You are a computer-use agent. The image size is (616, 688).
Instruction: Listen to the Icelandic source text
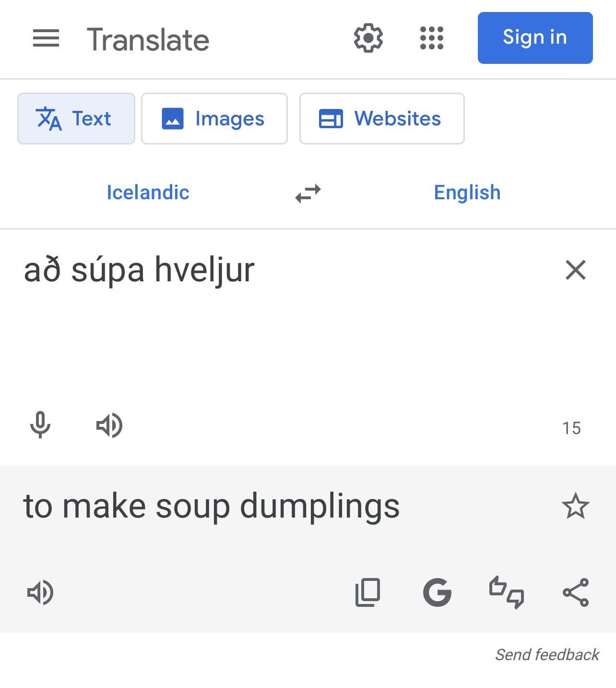point(109,425)
